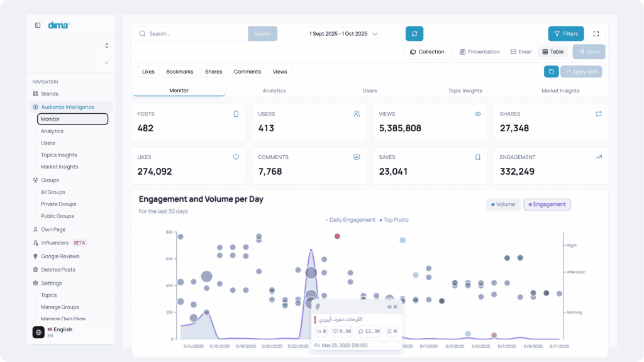Click the Filters button
This screenshot has width=644, height=362.
pyautogui.click(x=565, y=34)
